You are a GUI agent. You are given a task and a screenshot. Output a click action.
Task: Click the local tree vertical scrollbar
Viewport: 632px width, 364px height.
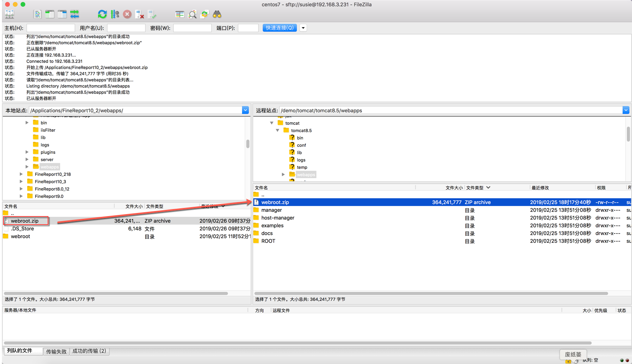[x=247, y=144]
